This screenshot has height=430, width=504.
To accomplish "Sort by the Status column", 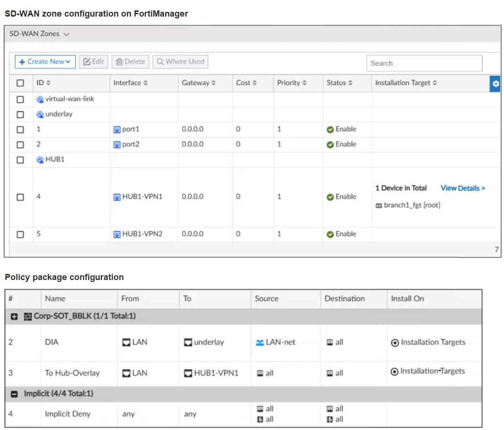I will 339,83.
